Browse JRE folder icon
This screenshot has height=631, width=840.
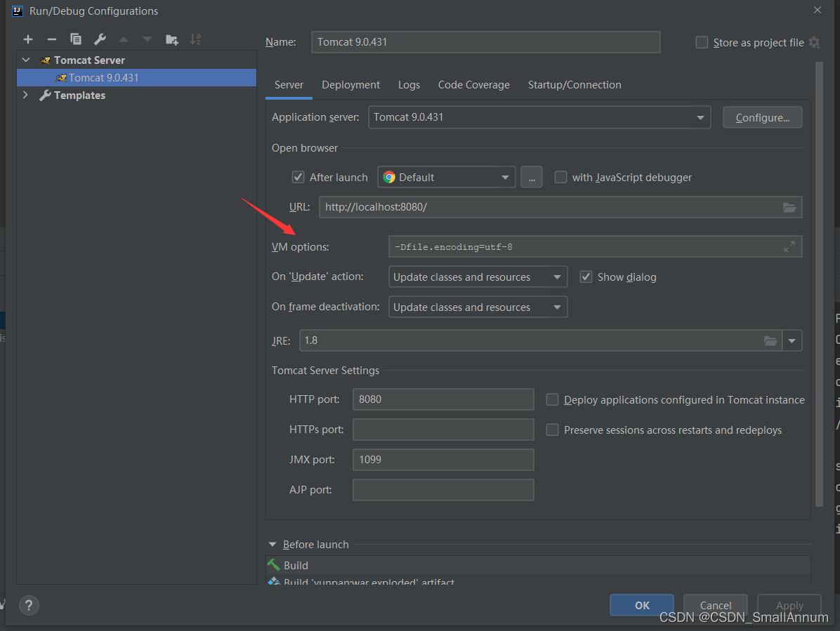(x=770, y=340)
